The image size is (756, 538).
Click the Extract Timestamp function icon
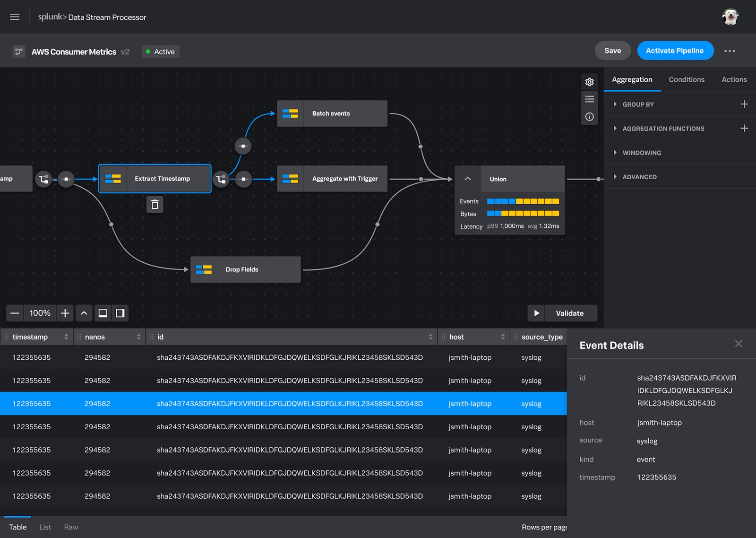coord(113,179)
